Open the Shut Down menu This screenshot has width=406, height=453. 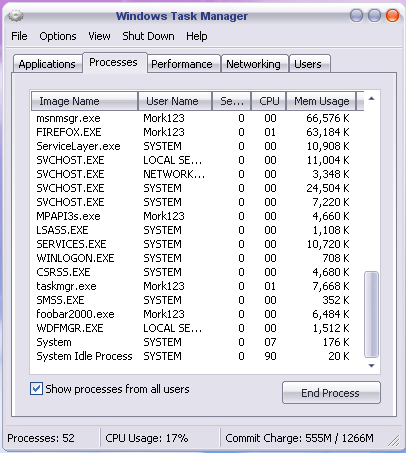click(x=148, y=36)
